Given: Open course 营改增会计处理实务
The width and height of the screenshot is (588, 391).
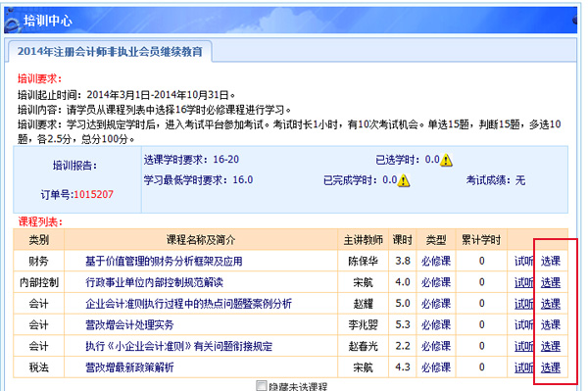Looking at the screenshot, I should click(x=129, y=324).
